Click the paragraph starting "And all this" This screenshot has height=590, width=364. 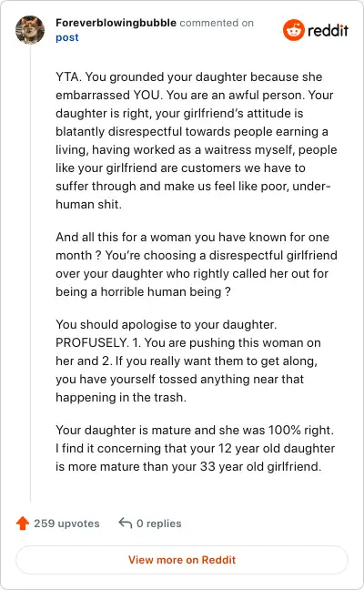(x=197, y=264)
